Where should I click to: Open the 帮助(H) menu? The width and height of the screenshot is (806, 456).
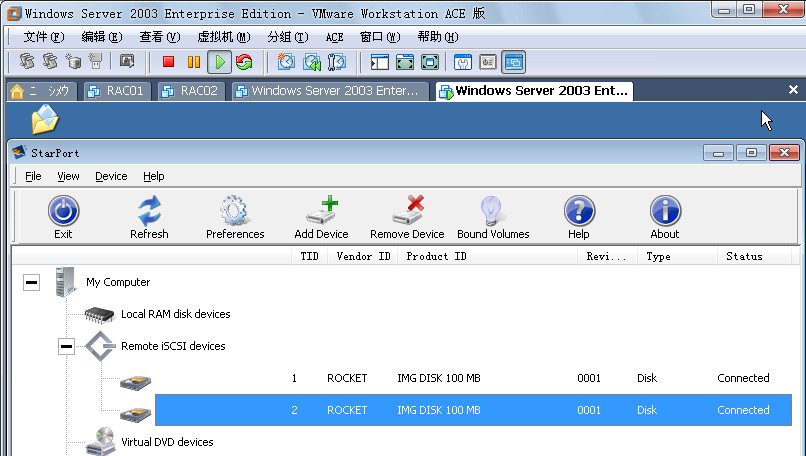point(438,37)
